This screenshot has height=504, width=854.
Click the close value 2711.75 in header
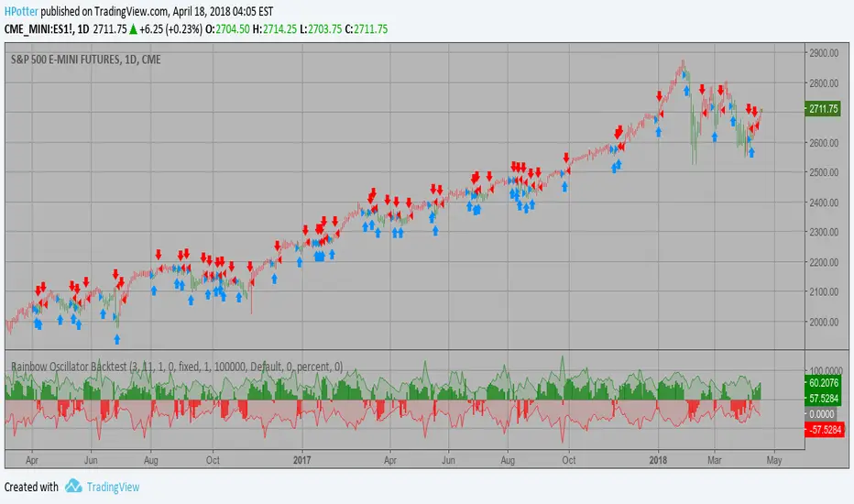click(371, 29)
